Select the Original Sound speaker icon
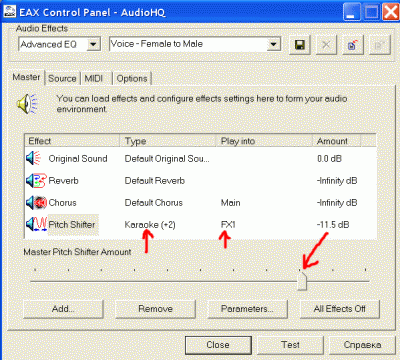This screenshot has height=360, width=400. 34,158
